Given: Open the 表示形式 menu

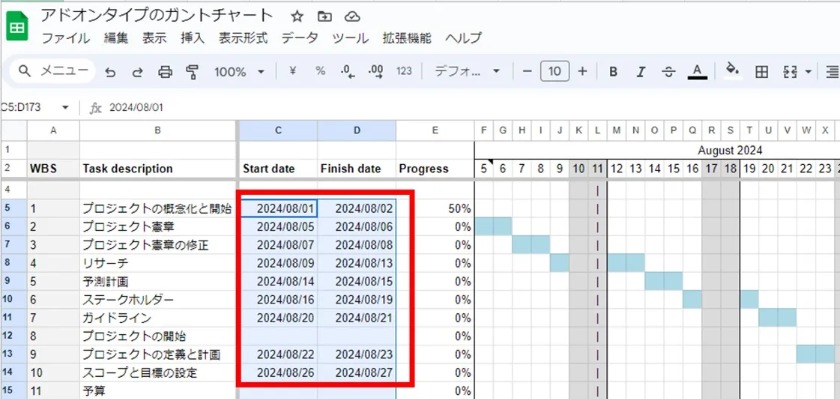Looking at the screenshot, I should [243, 38].
